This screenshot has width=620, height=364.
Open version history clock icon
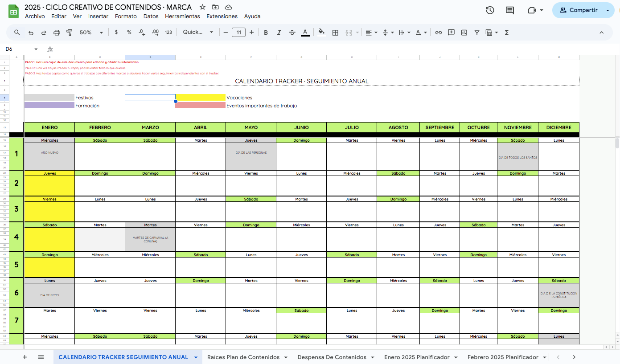pos(490,10)
